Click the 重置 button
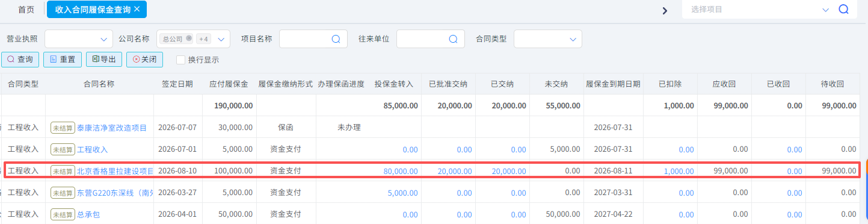The height and width of the screenshot is (224, 868). click(63, 60)
